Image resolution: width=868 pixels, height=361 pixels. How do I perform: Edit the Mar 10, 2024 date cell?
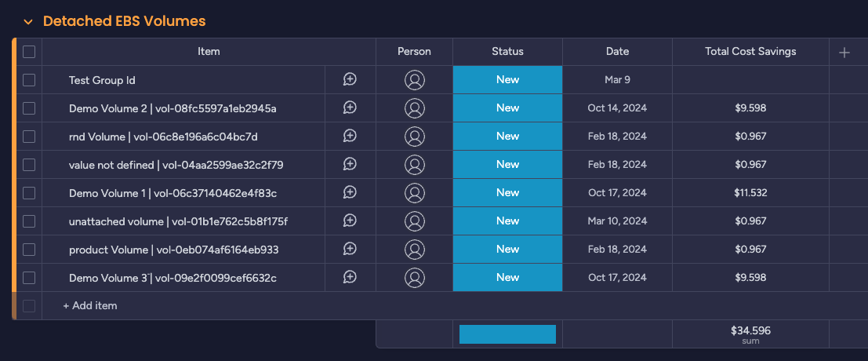pos(617,221)
